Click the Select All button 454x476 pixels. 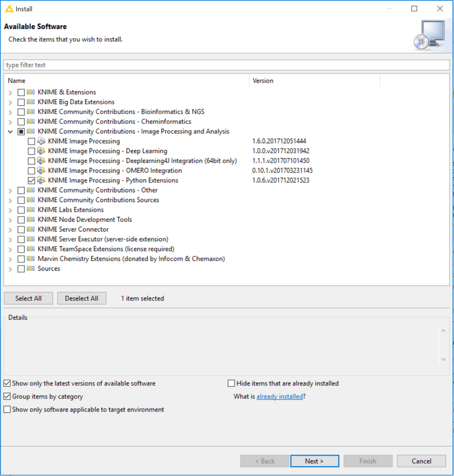(28, 298)
